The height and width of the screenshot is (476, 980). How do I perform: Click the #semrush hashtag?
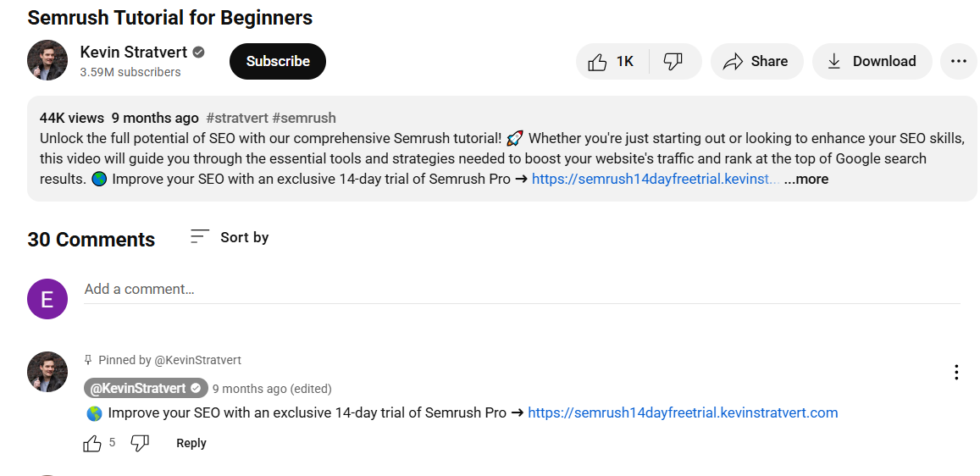pyautogui.click(x=304, y=118)
